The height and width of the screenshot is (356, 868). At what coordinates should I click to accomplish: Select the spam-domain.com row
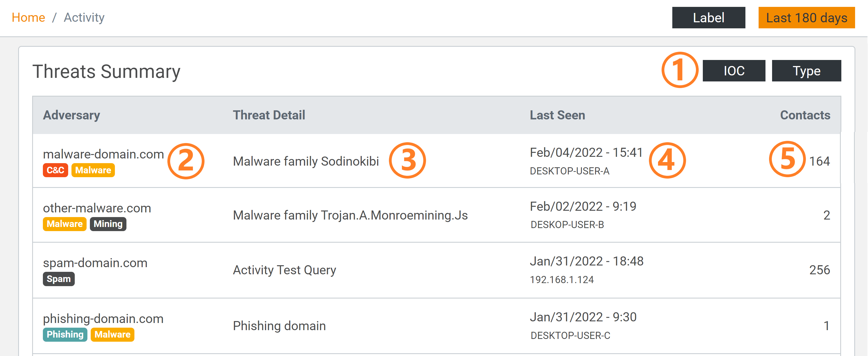[x=95, y=263]
